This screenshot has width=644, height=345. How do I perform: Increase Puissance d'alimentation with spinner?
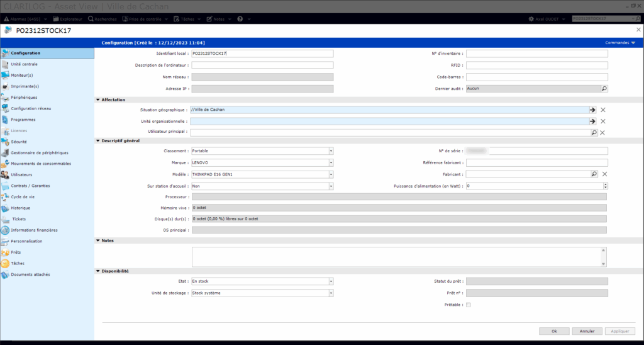coord(606,184)
